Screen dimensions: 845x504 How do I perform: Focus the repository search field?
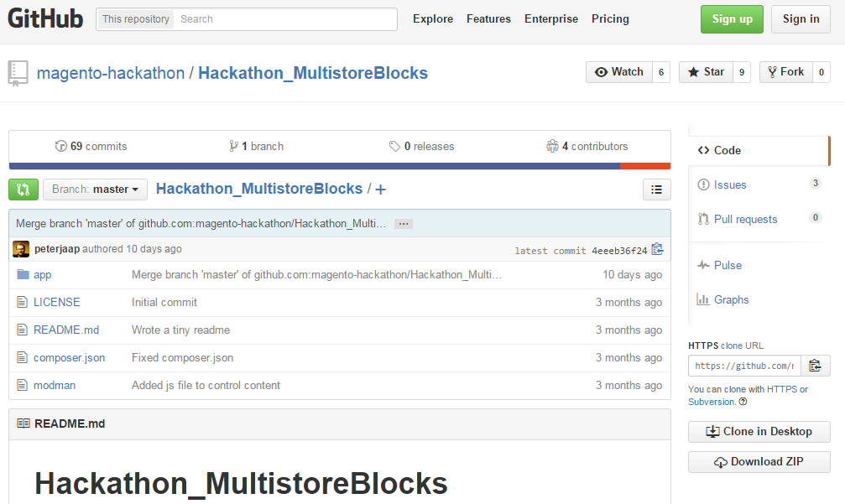(285, 19)
